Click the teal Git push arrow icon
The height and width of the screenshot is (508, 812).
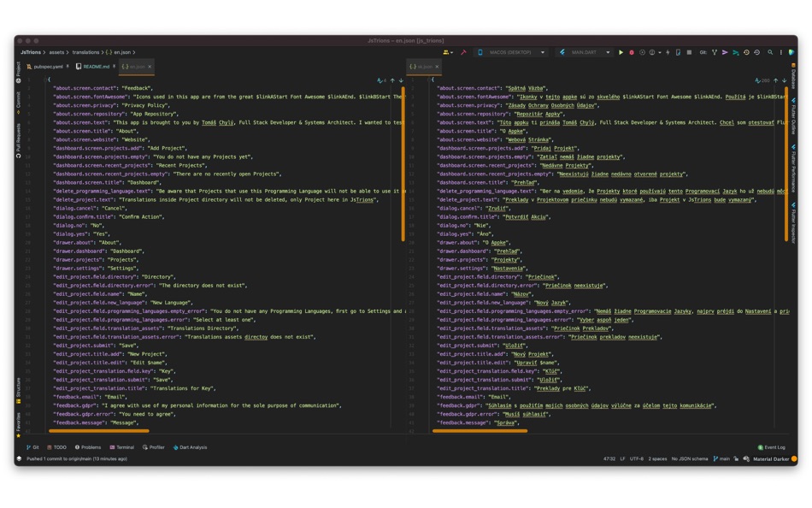point(735,52)
